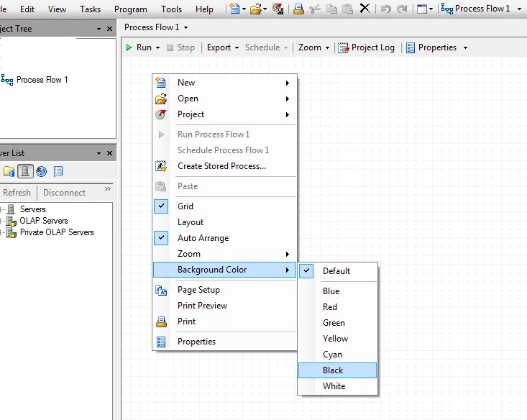Click the Print icon in context menu
This screenshot has height=420, width=527.
pyautogui.click(x=161, y=321)
